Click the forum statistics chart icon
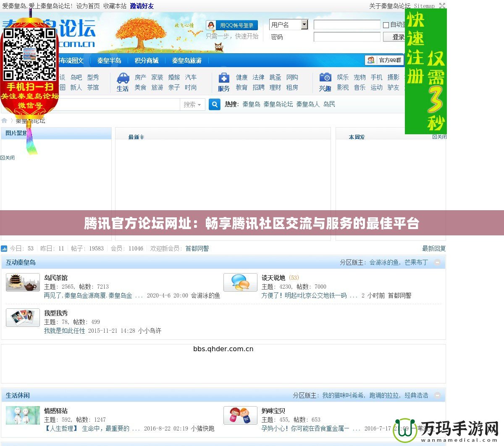This screenshot has width=504, height=446. [x=4, y=248]
